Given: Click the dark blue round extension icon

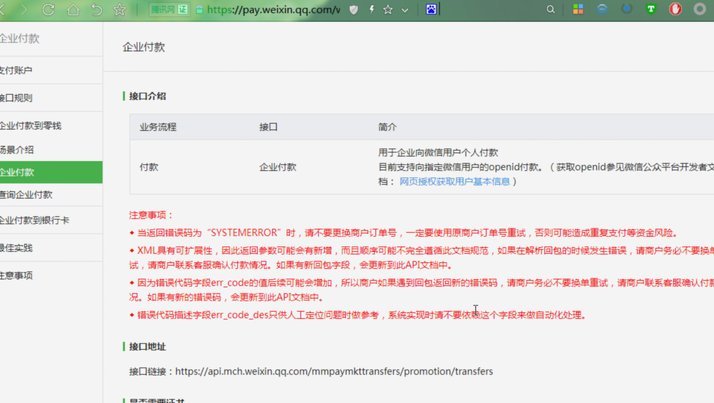Looking at the screenshot, I should coord(627,9).
